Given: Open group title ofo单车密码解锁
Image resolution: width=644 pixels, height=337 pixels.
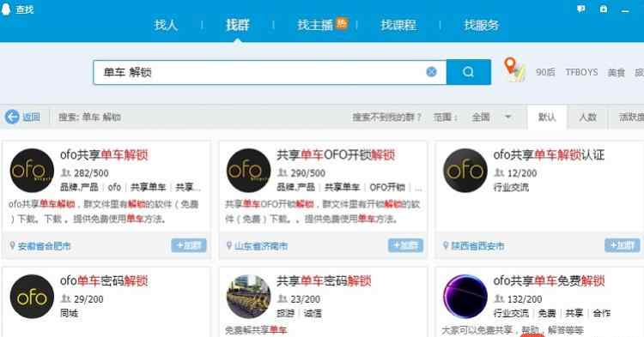Looking at the screenshot, I should click(104, 281).
